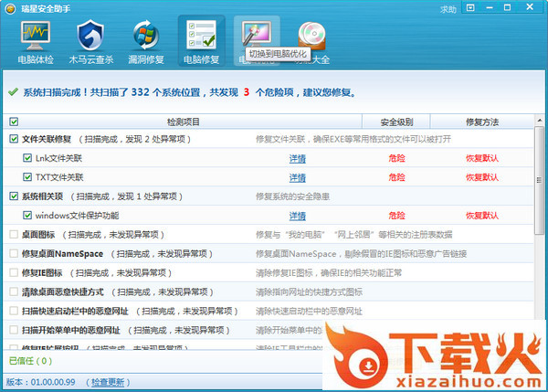Click the 修复方法 column header
This screenshot has width=548, height=392.
[x=482, y=122]
